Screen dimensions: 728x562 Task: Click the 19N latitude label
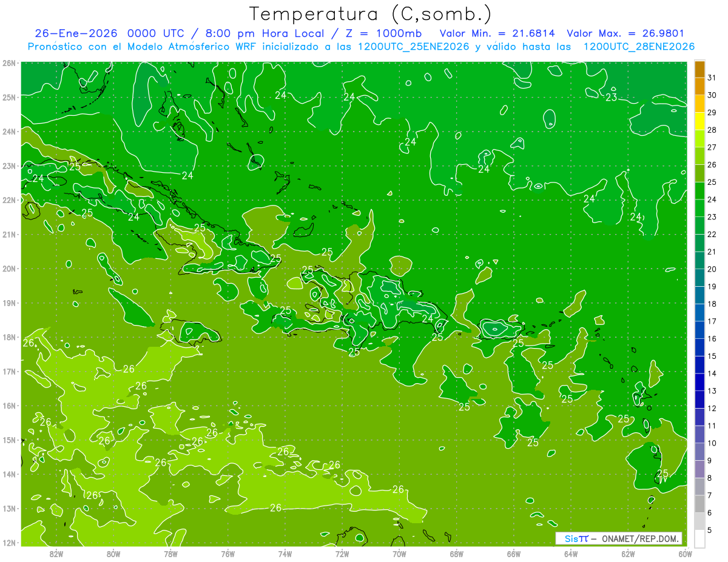coord(9,303)
